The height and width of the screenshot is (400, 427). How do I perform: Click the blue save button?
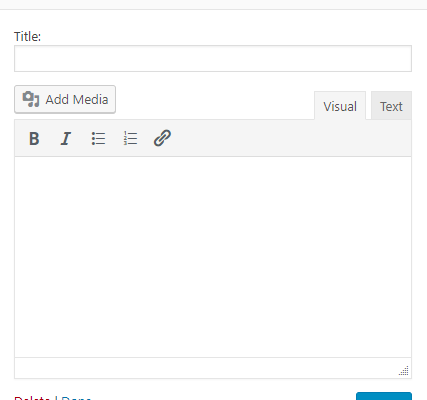384,396
